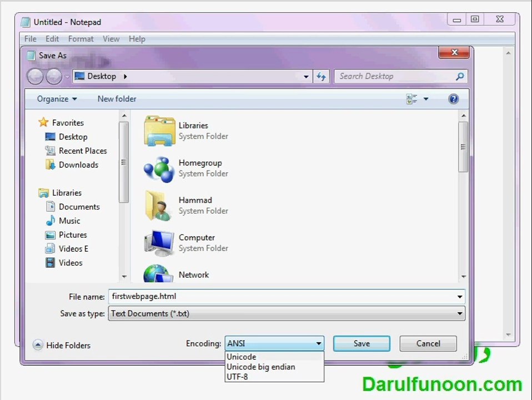Choose Unicode big endian encoding
The width and height of the screenshot is (532, 400).
(x=274, y=367)
